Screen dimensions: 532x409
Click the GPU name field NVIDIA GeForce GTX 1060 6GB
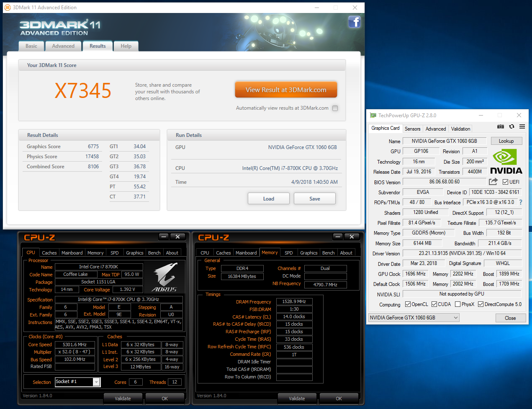coord(445,141)
